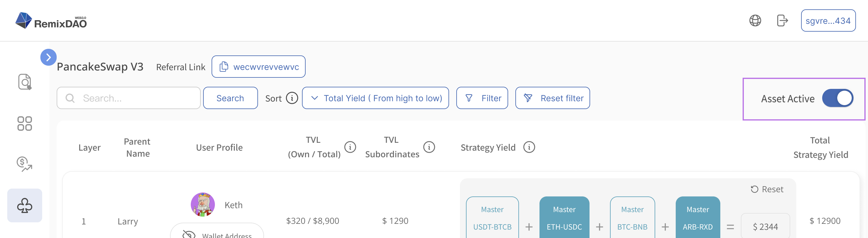Click Reset in strategy yield panel
Viewport: 868px width, 238px height.
[767, 189]
